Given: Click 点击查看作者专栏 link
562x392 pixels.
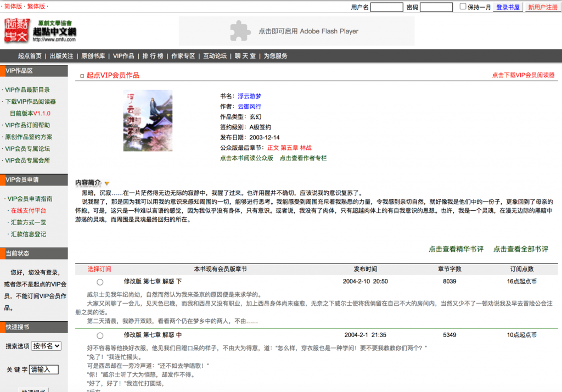Looking at the screenshot, I should 303,158.
